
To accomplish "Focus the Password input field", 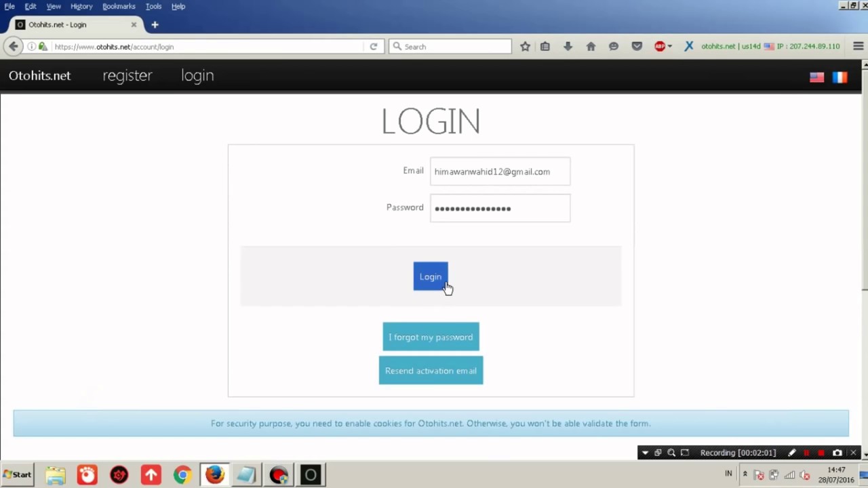I will 500,208.
